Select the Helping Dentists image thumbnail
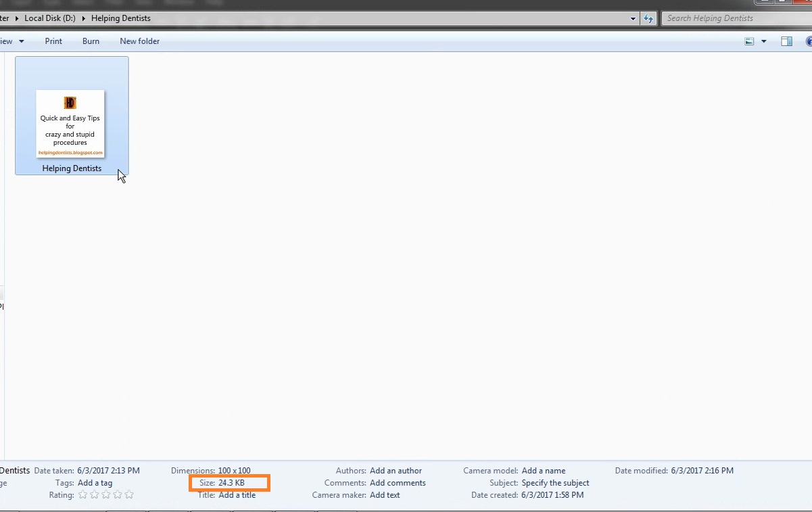Image resolution: width=812 pixels, height=512 pixels. (x=70, y=122)
